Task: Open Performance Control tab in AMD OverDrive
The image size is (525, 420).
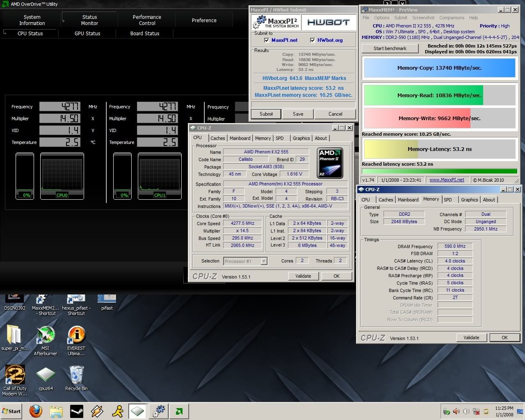Action: 147,20
